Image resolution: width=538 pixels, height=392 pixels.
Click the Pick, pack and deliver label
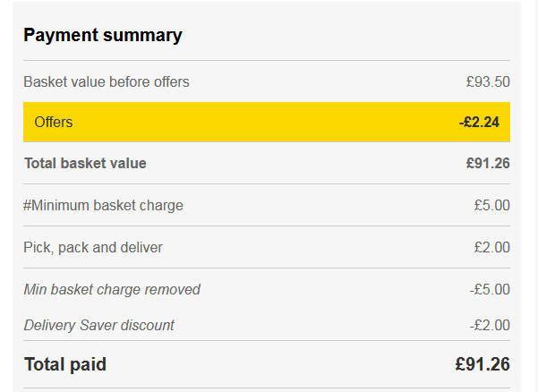click(93, 248)
